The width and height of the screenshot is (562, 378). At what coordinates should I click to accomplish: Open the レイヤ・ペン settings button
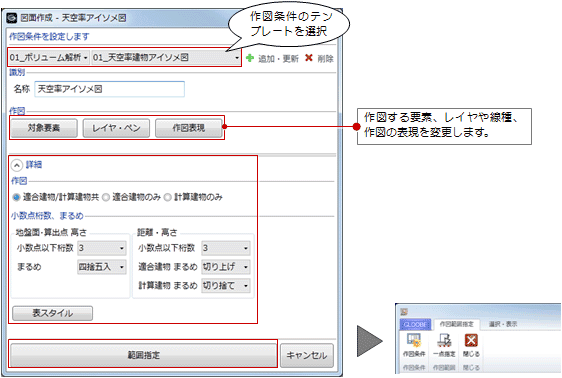tap(116, 128)
